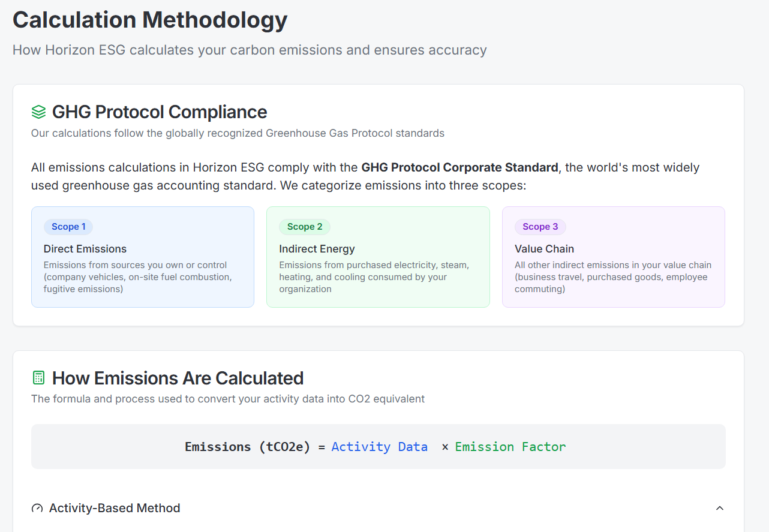Click the layers icon beside GHG Protocol Compliance
Screen dimensions: 769x532
click(x=38, y=112)
